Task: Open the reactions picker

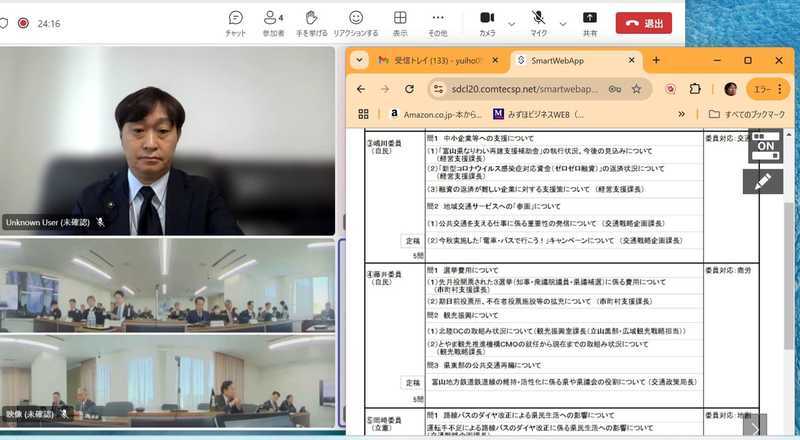Action: (x=356, y=22)
